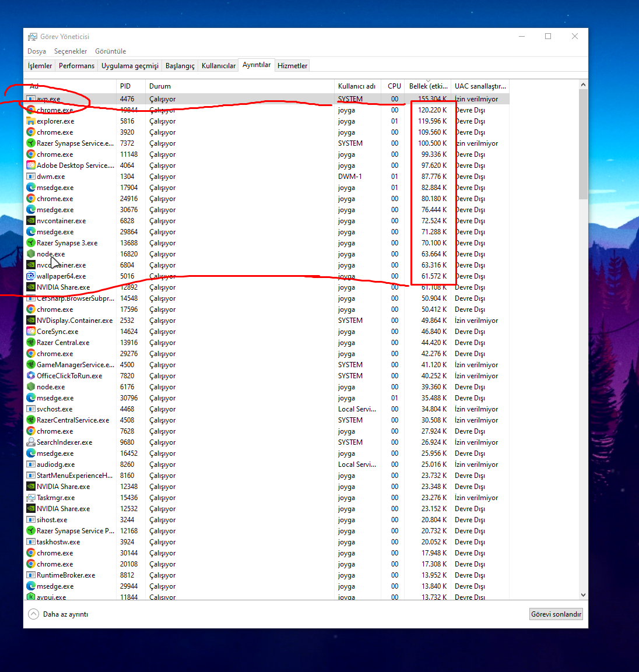
Task: Click the svchost.exe icon
Action: tap(30, 409)
